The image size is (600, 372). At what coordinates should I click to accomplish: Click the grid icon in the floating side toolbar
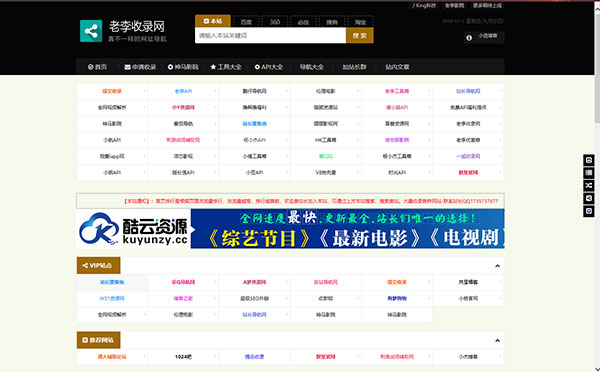coord(589,173)
